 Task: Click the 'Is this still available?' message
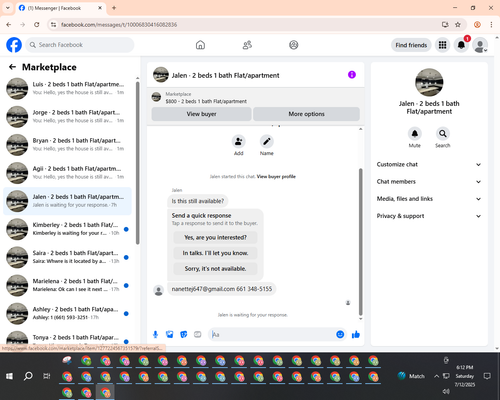click(198, 201)
